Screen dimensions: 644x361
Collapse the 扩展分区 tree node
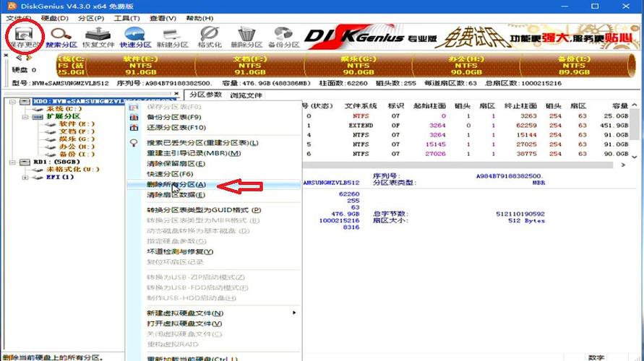coord(25,116)
